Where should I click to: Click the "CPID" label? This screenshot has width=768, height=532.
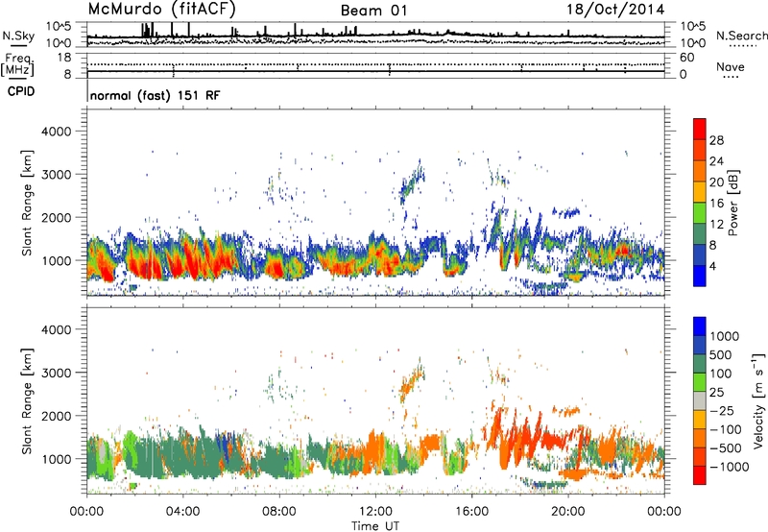[21, 91]
